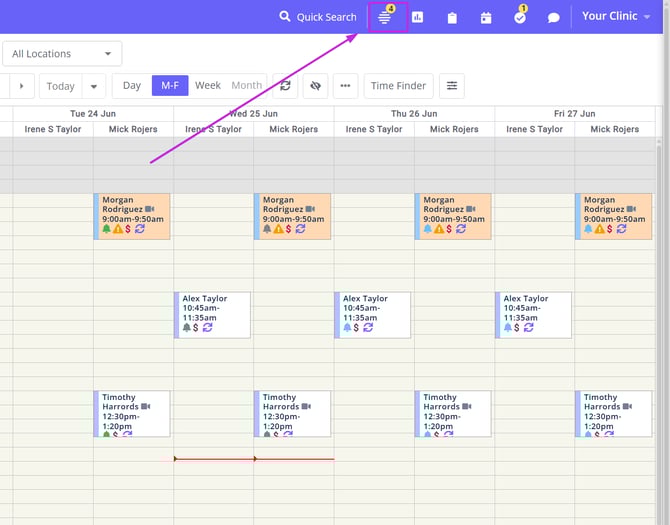The image size is (670, 525).
Task: Open the chat messages icon
Action: click(x=553, y=17)
